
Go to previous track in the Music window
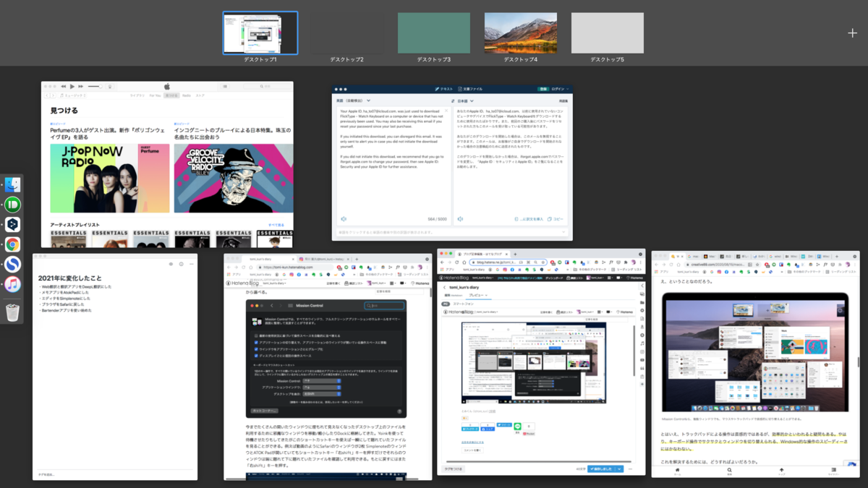click(x=64, y=87)
